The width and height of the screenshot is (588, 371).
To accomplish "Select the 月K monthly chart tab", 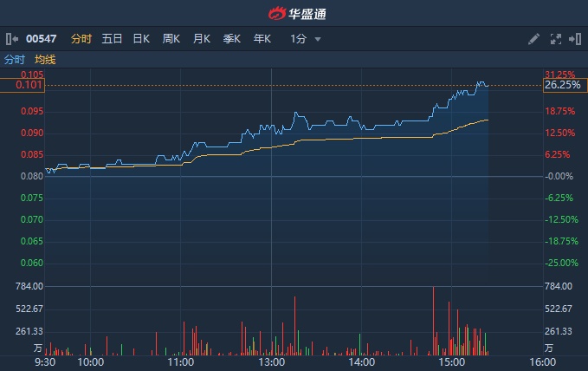I will (x=202, y=39).
